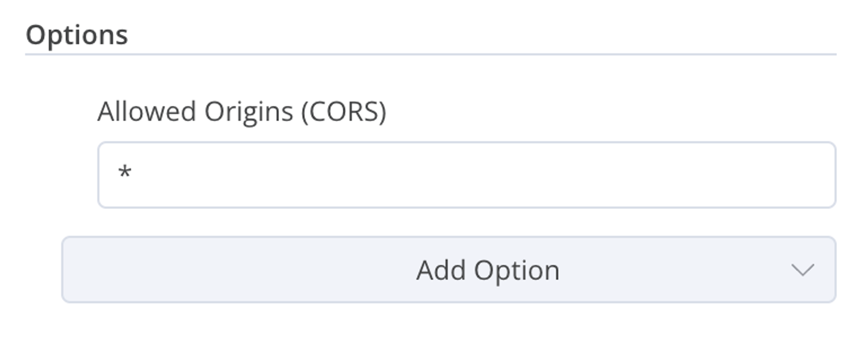Viewport: 868px width, 338px height.
Task: Click the Add Option button label
Action: [488, 270]
